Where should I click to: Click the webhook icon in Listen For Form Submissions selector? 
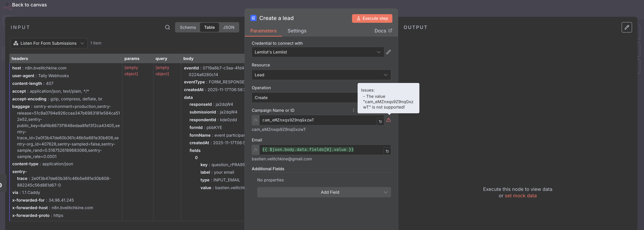click(x=15, y=43)
